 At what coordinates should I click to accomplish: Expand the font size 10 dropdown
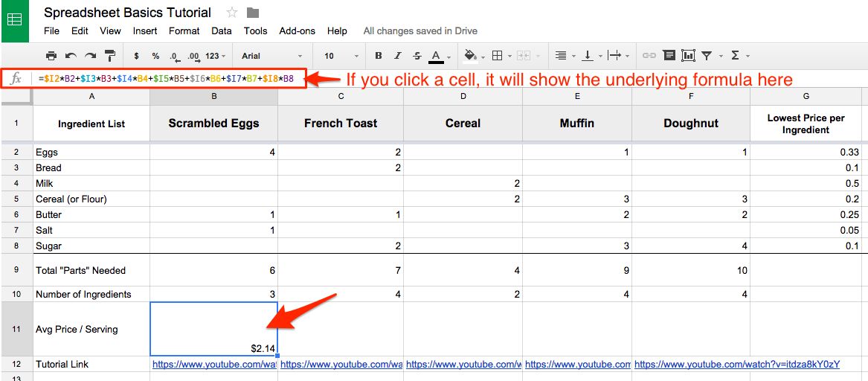[339, 56]
